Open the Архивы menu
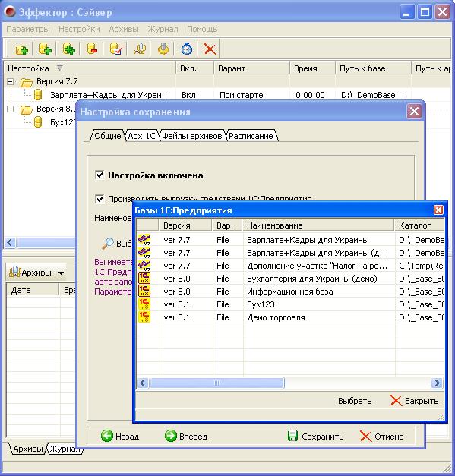This screenshot has height=476, width=455. click(x=124, y=29)
